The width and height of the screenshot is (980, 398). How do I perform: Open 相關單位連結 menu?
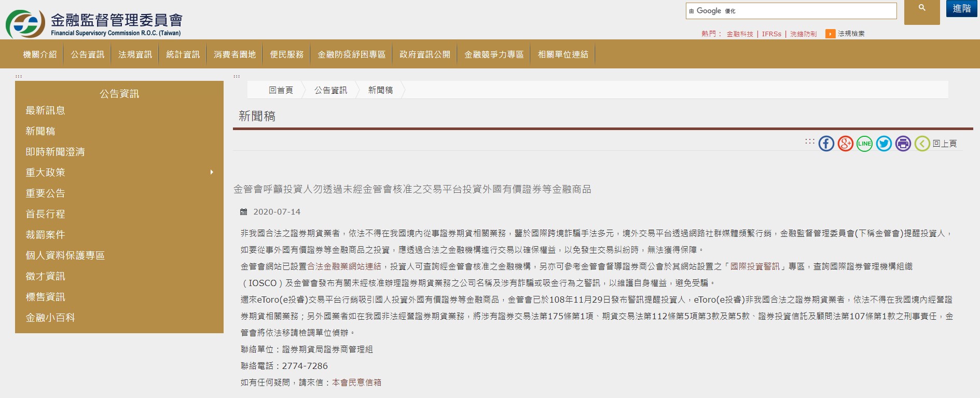coord(563,54)
